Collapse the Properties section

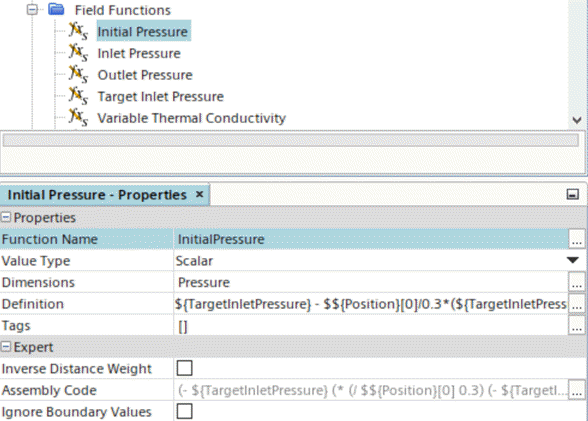[6, 217]
